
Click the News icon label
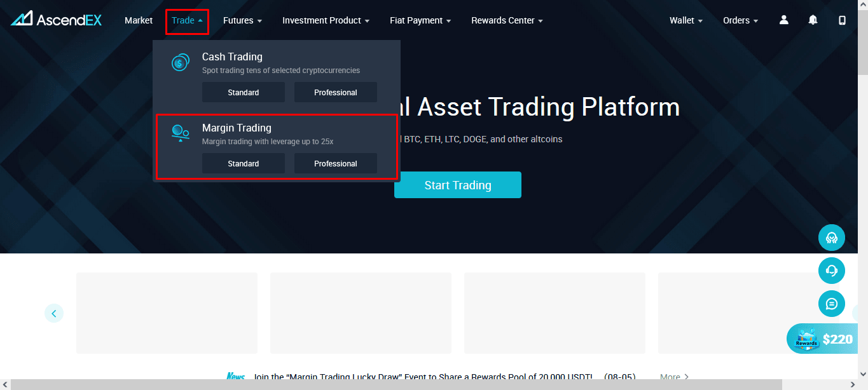pyautogui.click(x=235, y=377)
